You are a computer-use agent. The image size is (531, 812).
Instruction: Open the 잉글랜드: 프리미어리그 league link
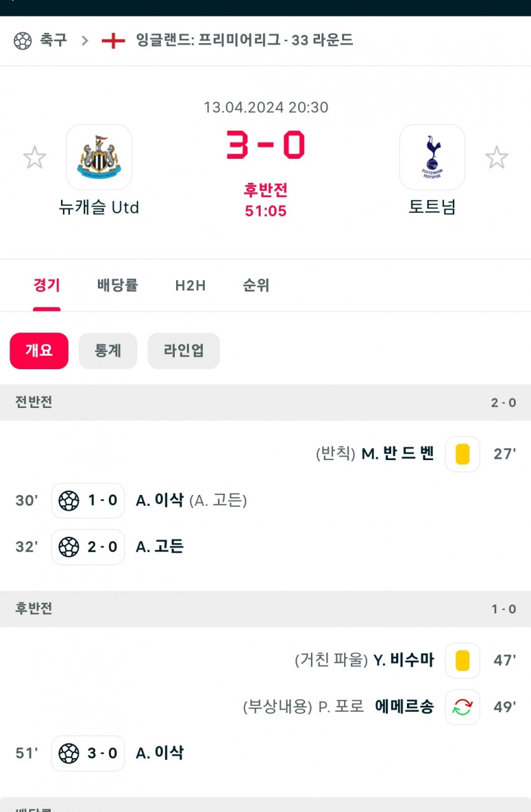click(x=244, y=41)
